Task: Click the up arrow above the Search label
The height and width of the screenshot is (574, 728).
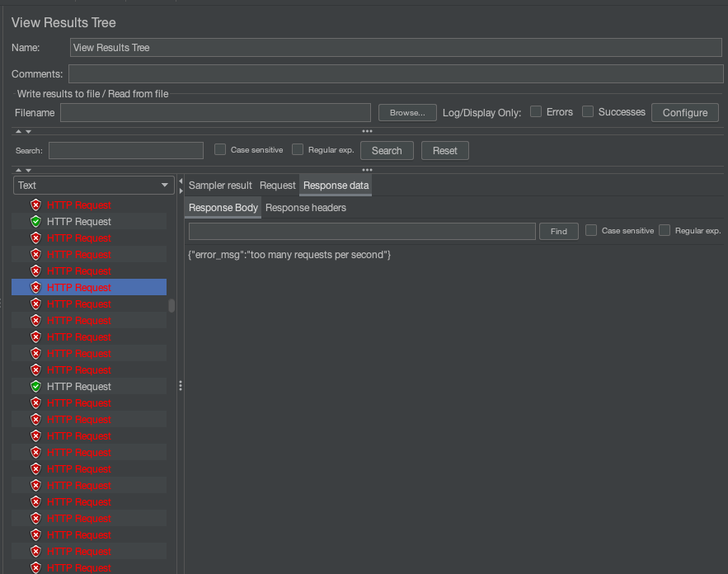Action: click(x=19, y=131)
